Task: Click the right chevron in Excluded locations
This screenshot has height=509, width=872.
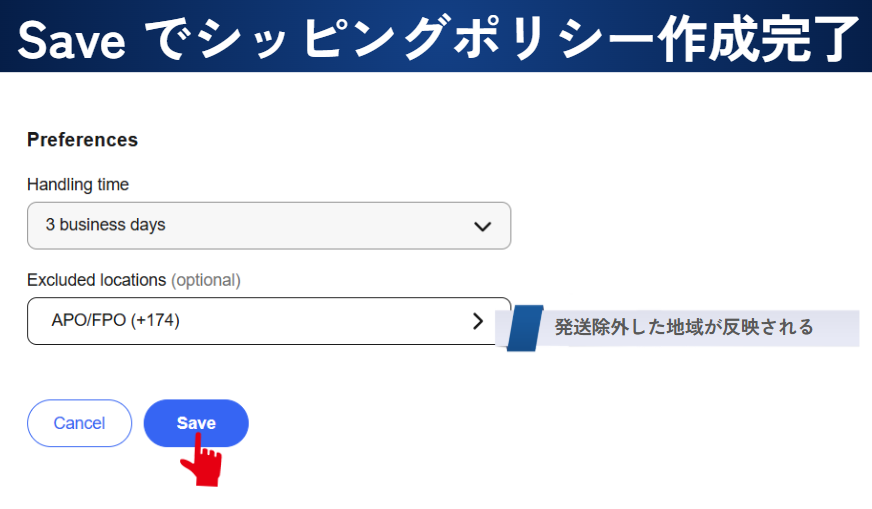Action: [x=478, y=321]
